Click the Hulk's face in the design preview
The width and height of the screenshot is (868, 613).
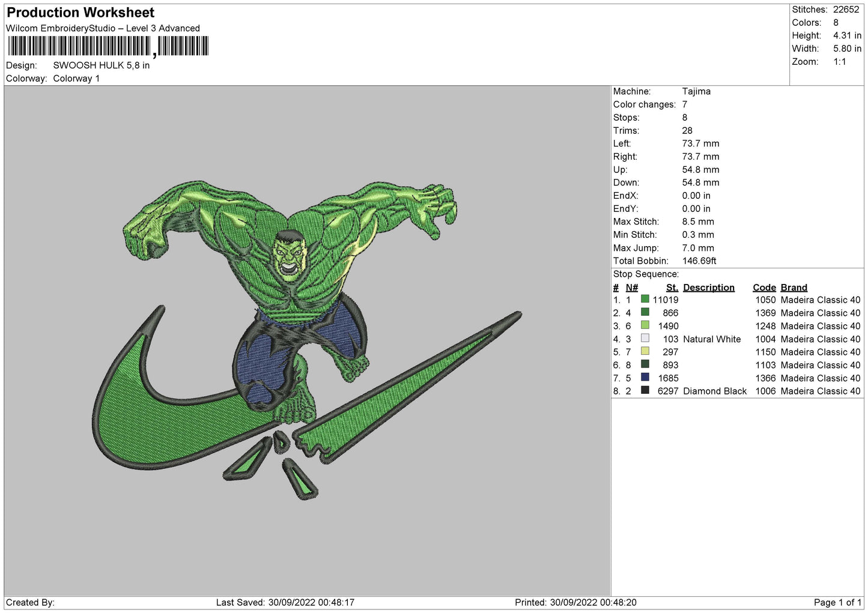[288, 255]
